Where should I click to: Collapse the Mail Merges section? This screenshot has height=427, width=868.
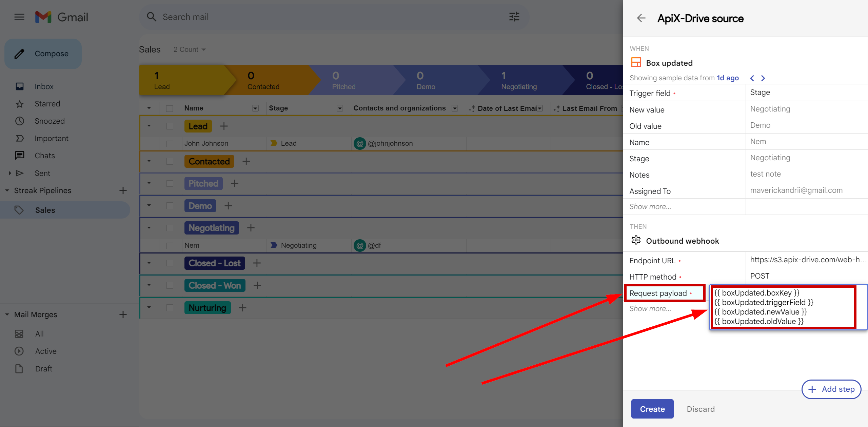(7, 314)
